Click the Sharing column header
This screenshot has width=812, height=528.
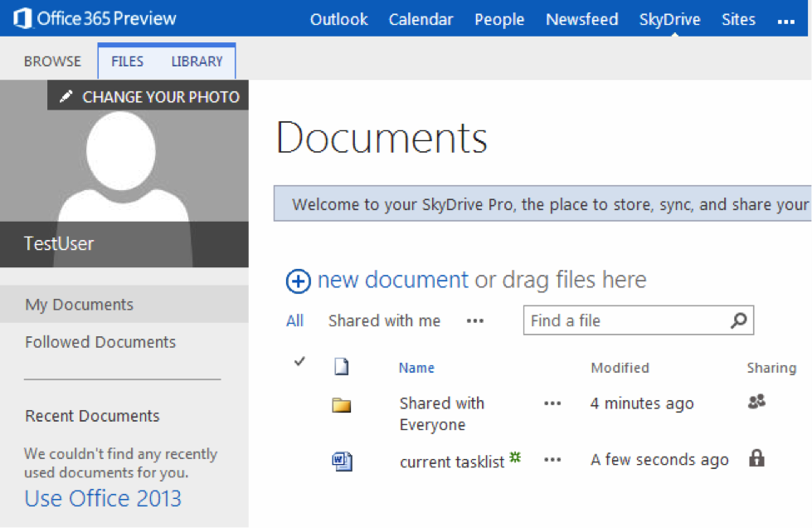point(771,368)
